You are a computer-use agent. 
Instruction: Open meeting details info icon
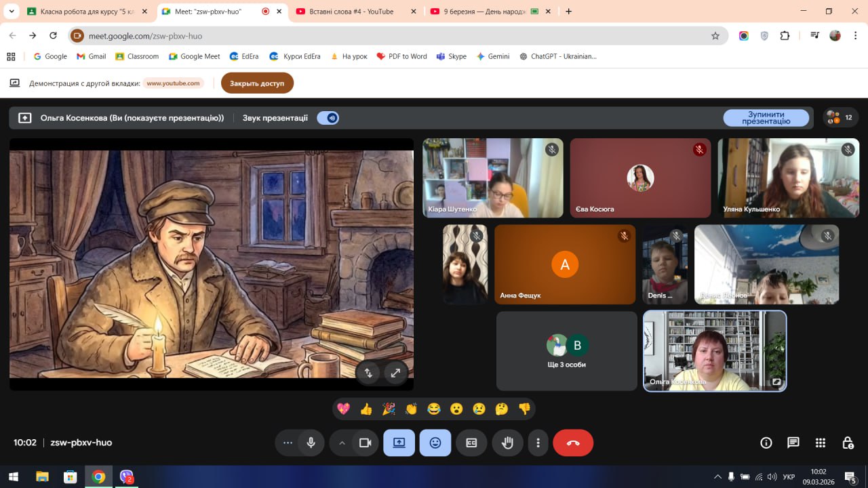766,443
